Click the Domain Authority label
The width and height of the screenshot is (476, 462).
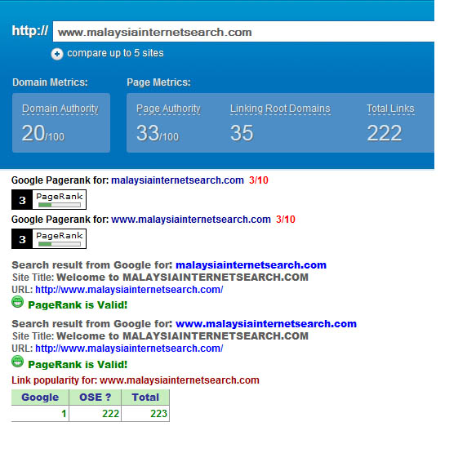pyautogui.click(x=60, y=109)
